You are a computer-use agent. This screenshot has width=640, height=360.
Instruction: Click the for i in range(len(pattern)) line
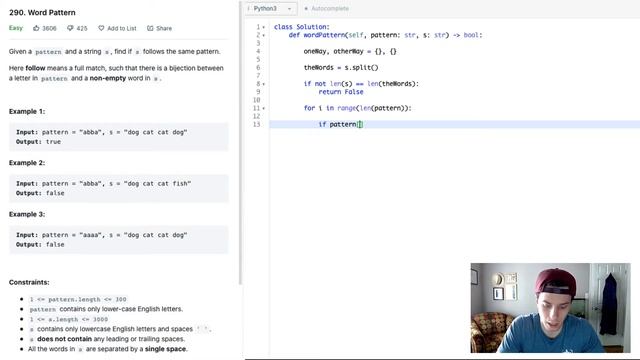pos(358,108)
